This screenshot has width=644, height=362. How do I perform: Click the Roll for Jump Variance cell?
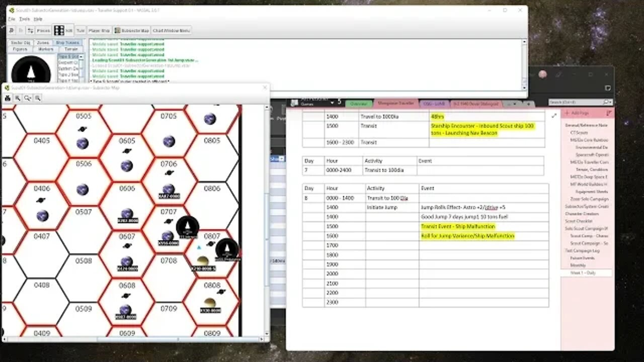click(x=484, y=236)
